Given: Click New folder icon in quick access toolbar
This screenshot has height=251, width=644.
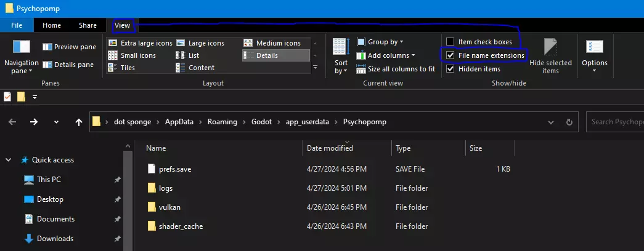Looking at the screenshot, I should click(22, 97).
